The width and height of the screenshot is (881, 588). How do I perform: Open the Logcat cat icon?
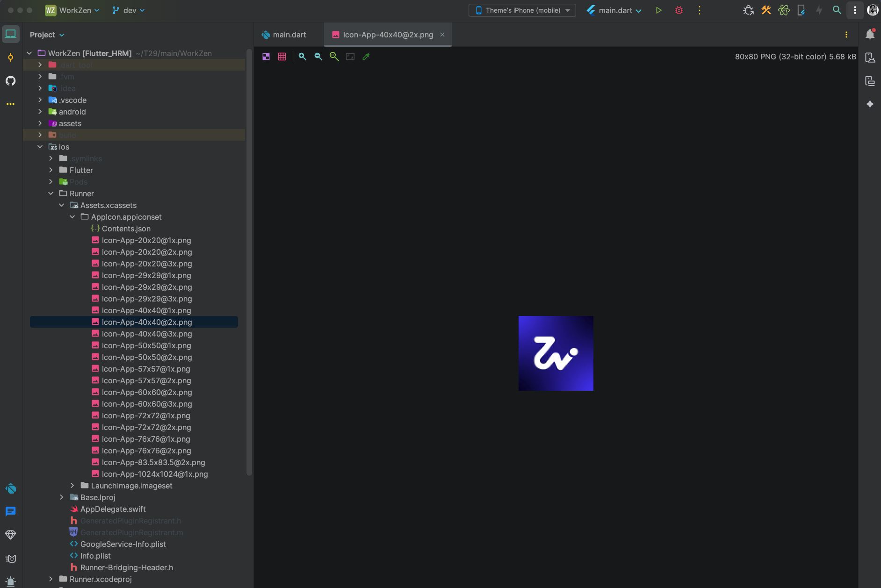pos(11,559)
